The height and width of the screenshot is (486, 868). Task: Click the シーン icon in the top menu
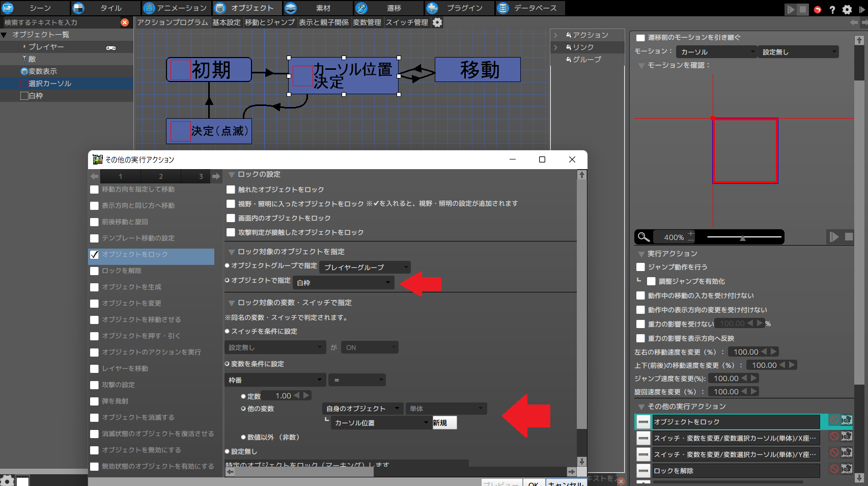8,8
